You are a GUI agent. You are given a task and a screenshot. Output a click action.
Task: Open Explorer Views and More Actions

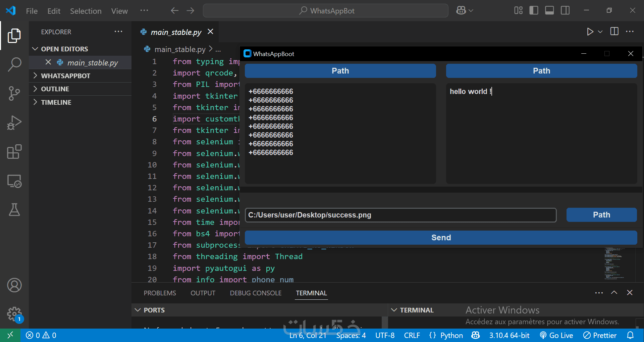click(x=118, y=32)
